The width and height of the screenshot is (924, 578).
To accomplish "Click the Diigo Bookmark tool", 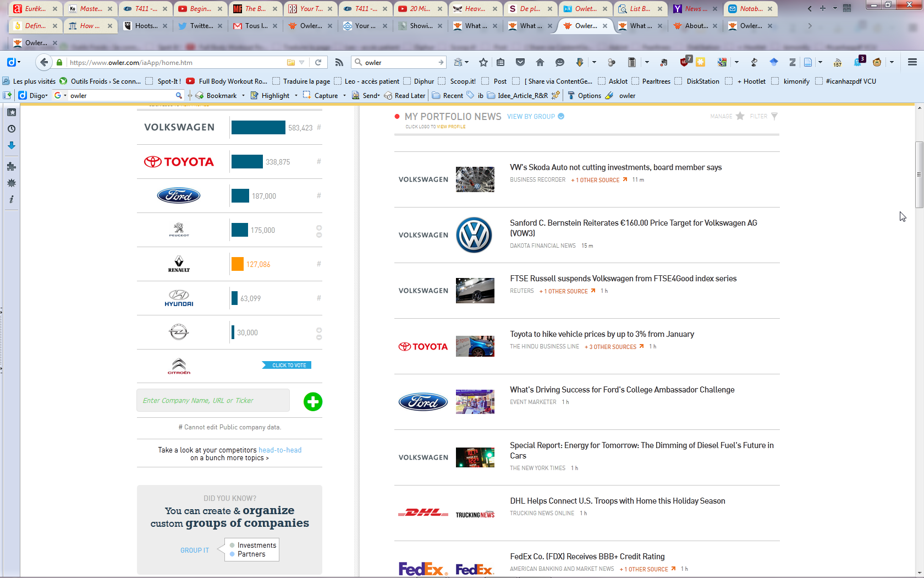I will point(216,95).
